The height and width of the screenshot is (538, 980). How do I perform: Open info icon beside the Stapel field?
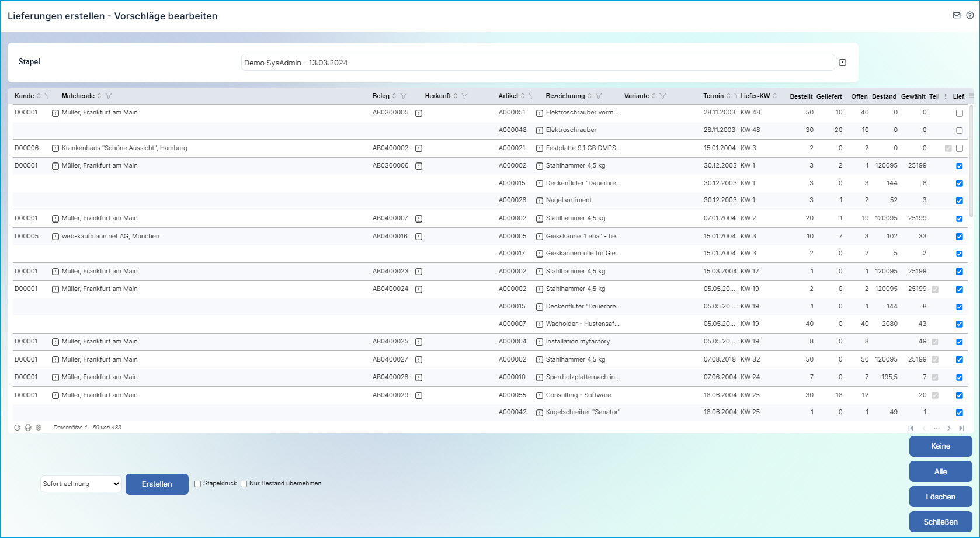pos(843,63)
